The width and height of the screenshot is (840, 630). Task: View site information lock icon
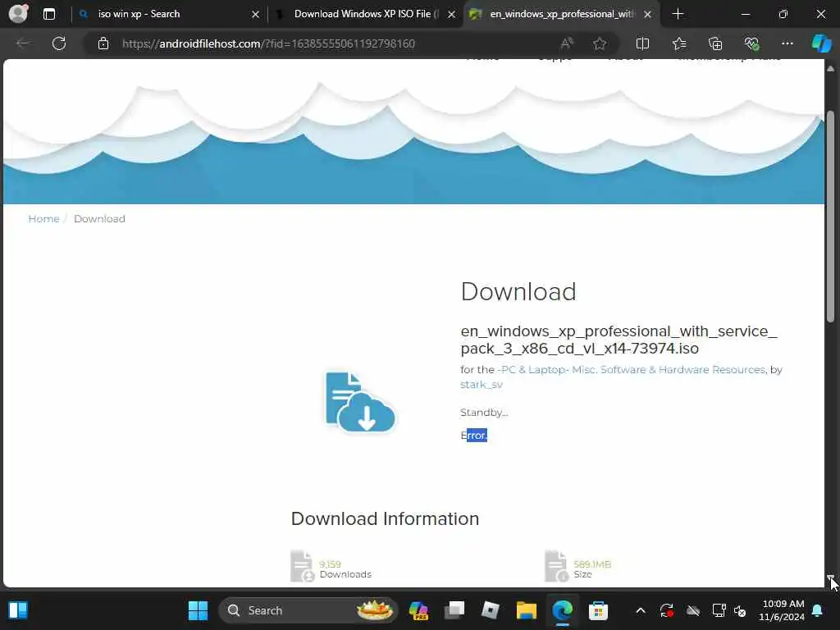(103, 43)
